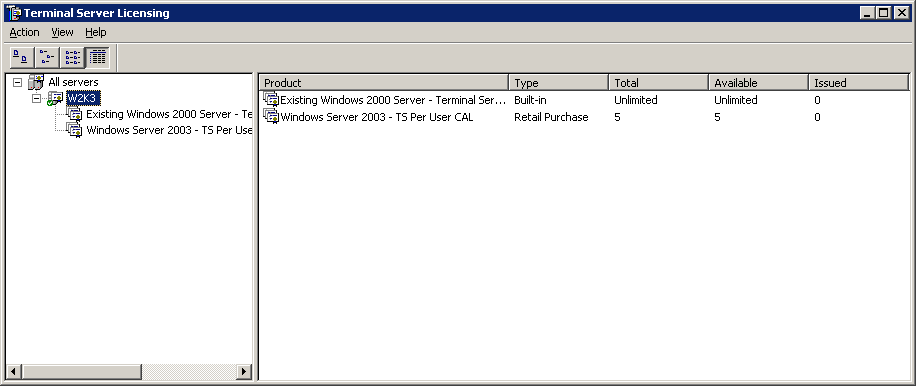Switch to List view toolbar button

point(72,57)
